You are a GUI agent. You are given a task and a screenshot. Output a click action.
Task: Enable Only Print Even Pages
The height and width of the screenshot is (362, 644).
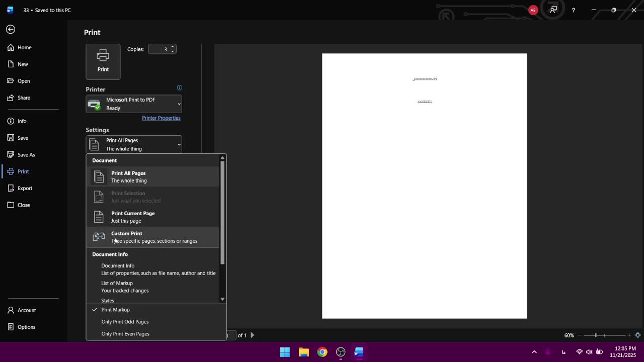coord(125,334)
